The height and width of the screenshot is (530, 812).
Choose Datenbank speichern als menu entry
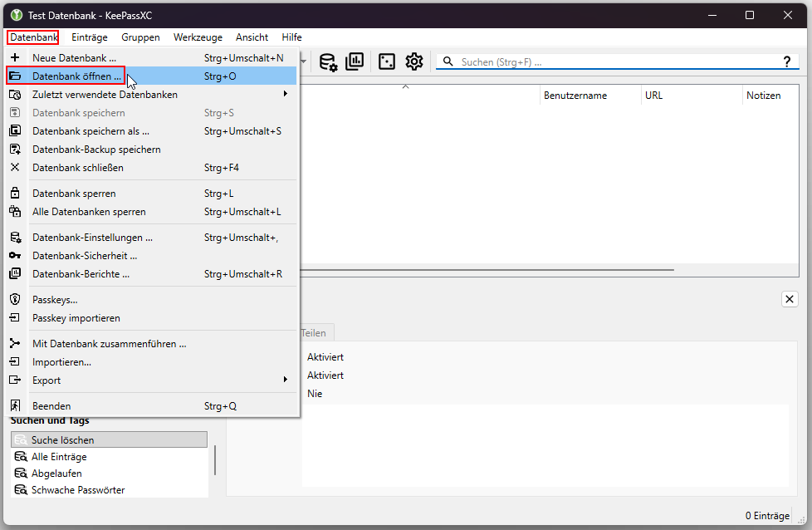(x=152, y=131)
